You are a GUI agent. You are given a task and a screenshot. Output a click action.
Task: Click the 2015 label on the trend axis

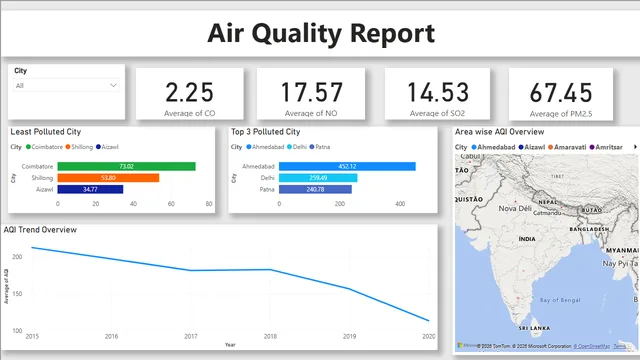32,336
